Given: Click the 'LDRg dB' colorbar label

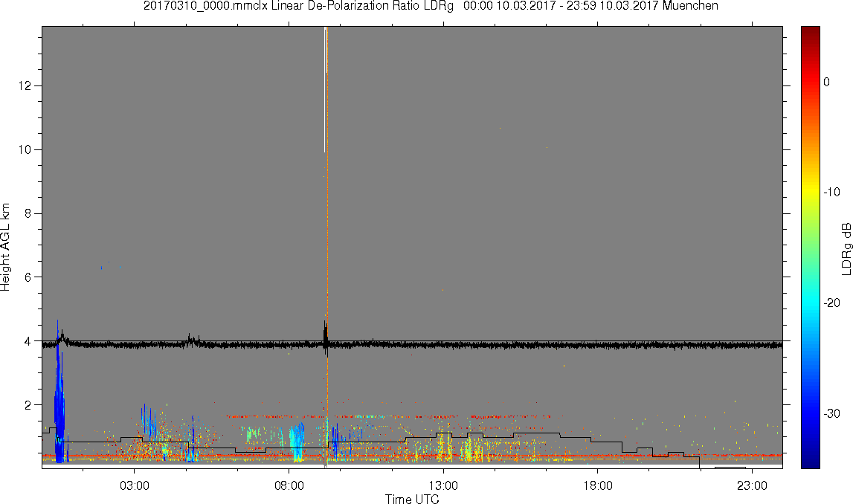Looking at the screenshot, I should coord(846,248).
